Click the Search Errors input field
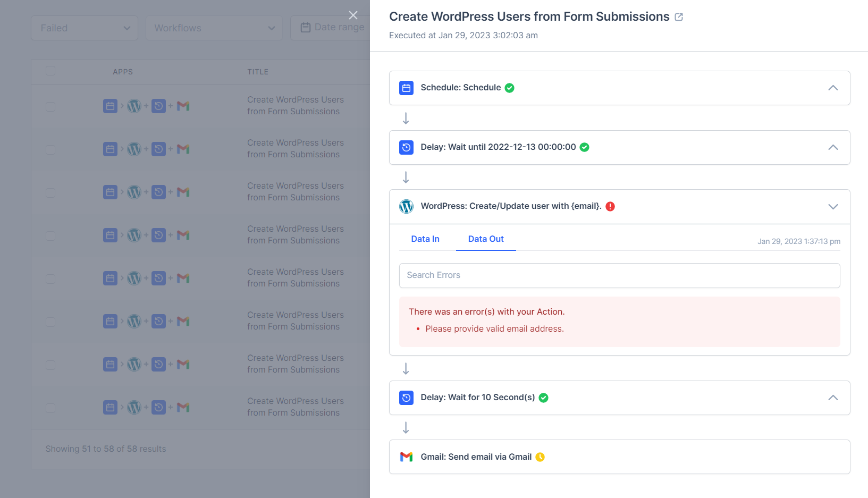 pyautogui.click(x=619, y=275)
